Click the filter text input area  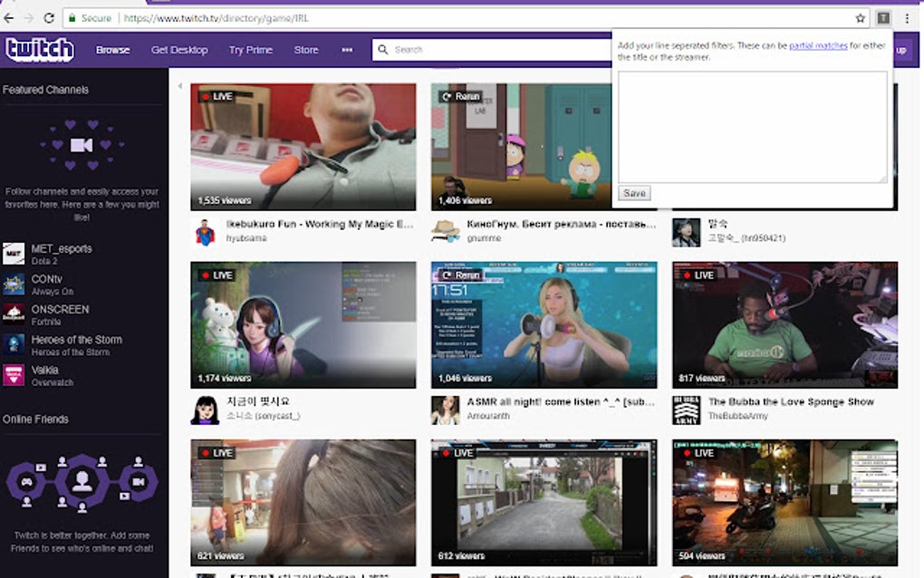[752, 127]
